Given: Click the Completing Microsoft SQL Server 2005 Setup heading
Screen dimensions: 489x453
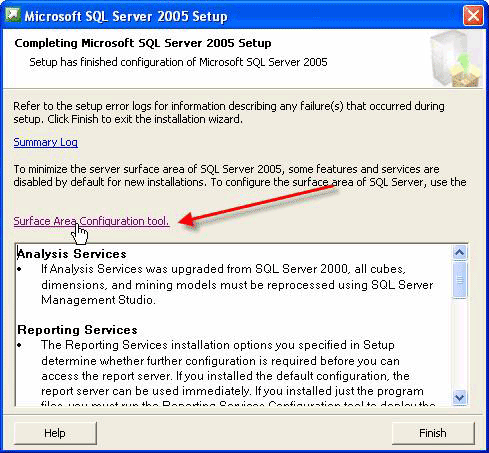Looking at the screenshot, I should (143, 43).
